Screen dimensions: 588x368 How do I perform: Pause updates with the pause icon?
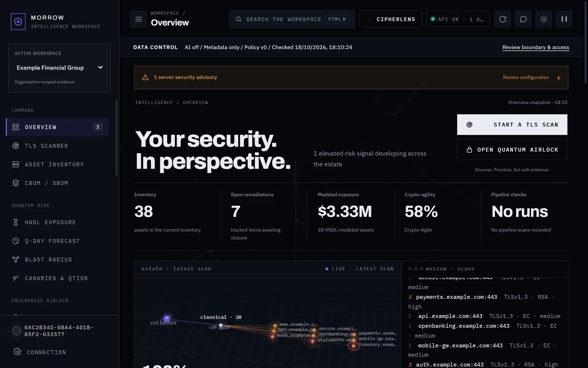pyautogui.click(x=564, y=19)
